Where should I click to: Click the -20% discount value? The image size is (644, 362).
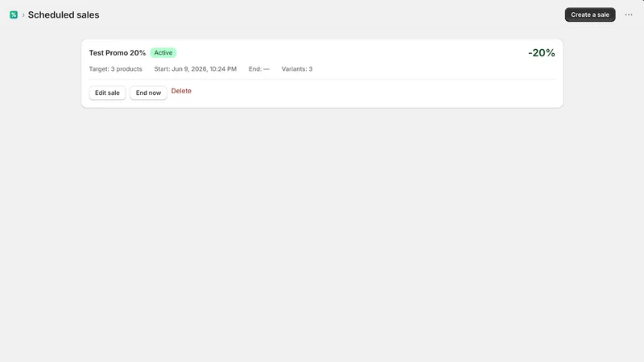click(541, 53)
